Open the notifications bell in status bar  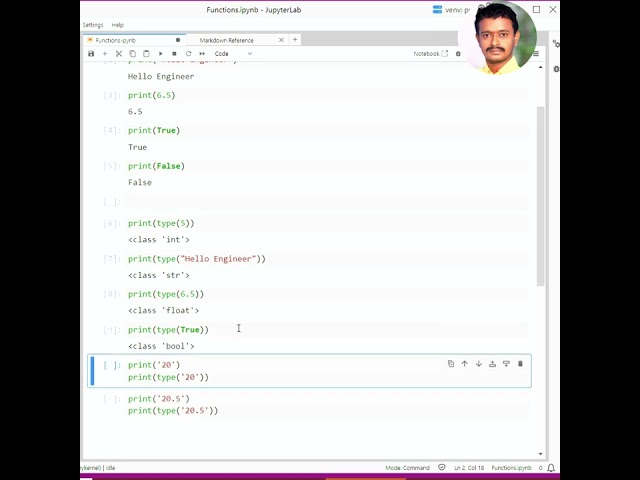pyautogui.click(x=551, y=468)
